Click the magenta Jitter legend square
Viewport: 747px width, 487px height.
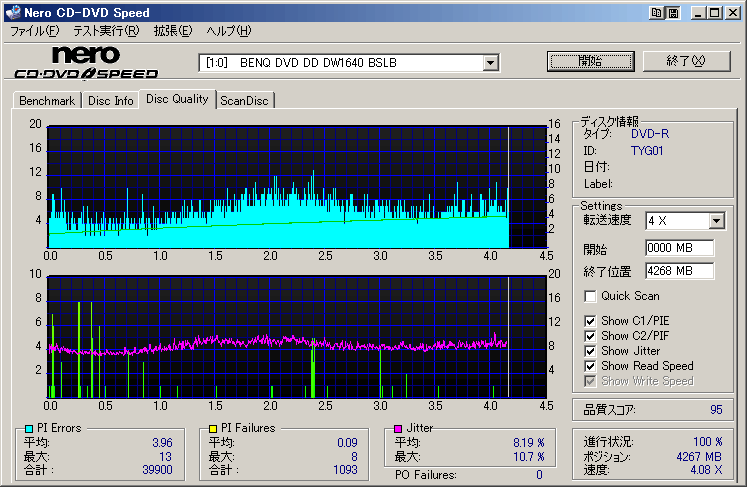(398, 428)
